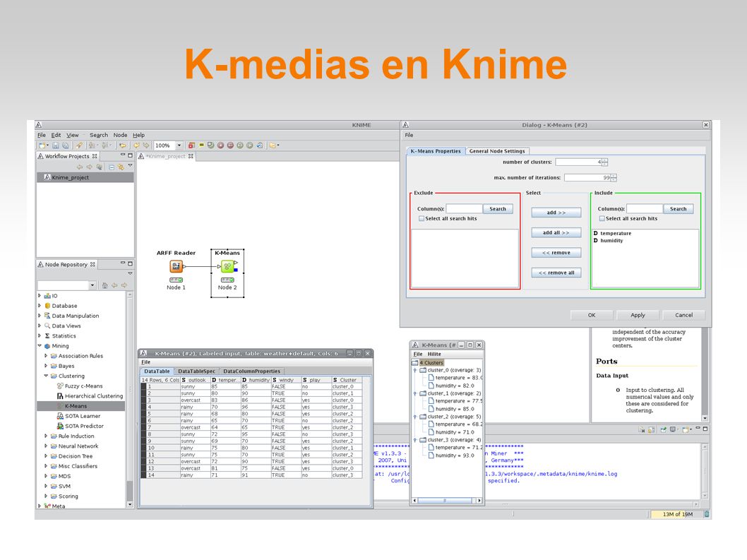
Task: Click the Collapse All icon in Workflow Projects
Action: 111,167
